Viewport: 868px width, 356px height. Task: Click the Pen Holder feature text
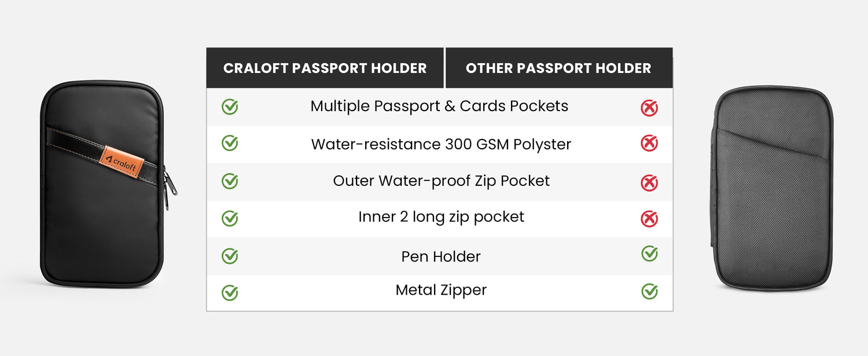point(441,256)
